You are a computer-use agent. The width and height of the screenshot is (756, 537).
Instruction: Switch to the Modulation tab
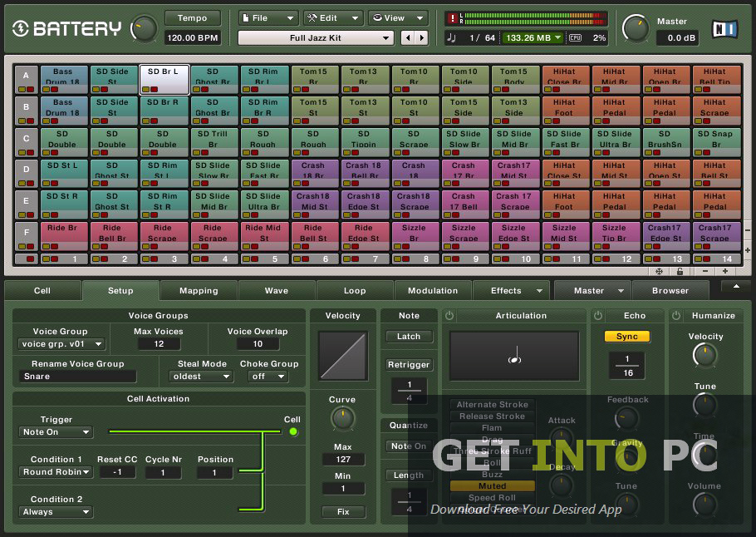tap(433, 290)
